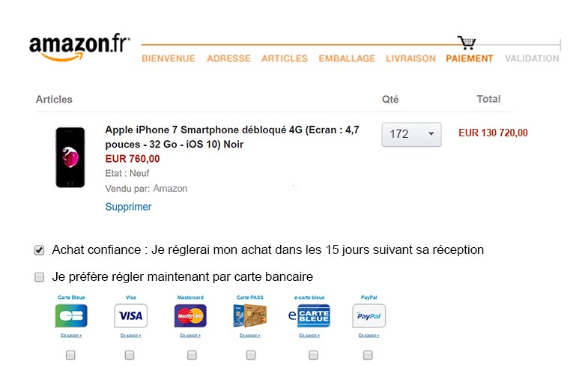This screenshot has height=376, width=588.
Task: Tick the régler maintenant par carte bancaire checkbox
Action: tap(40, 277)
